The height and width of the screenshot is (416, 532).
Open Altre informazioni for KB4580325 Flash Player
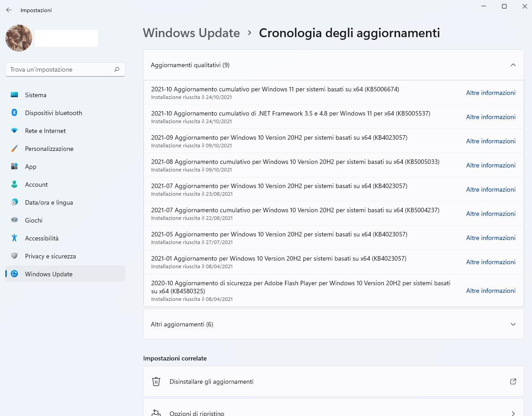click(x=490, y=291)
